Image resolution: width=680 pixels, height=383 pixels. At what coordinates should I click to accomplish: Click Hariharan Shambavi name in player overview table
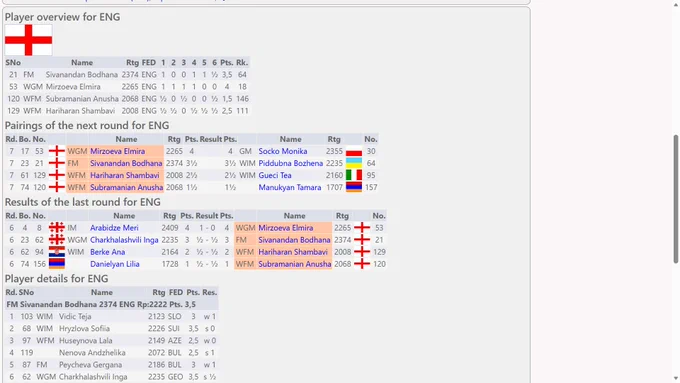click(x=80, y=111)
